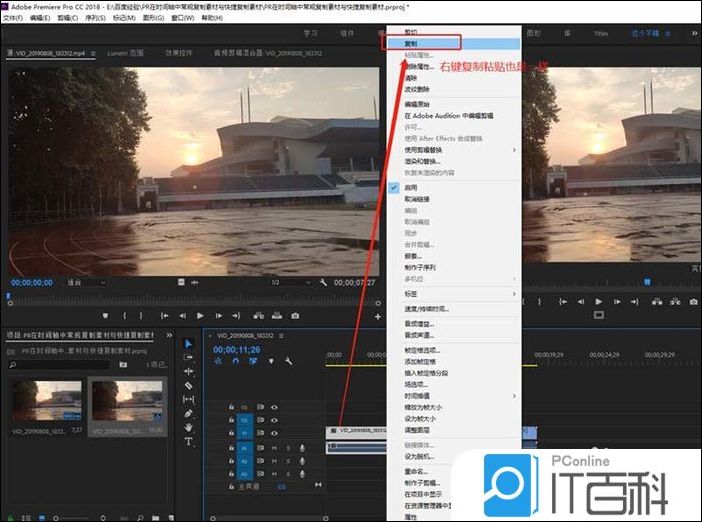Select the Selection arrow tool

pos(189,343)
